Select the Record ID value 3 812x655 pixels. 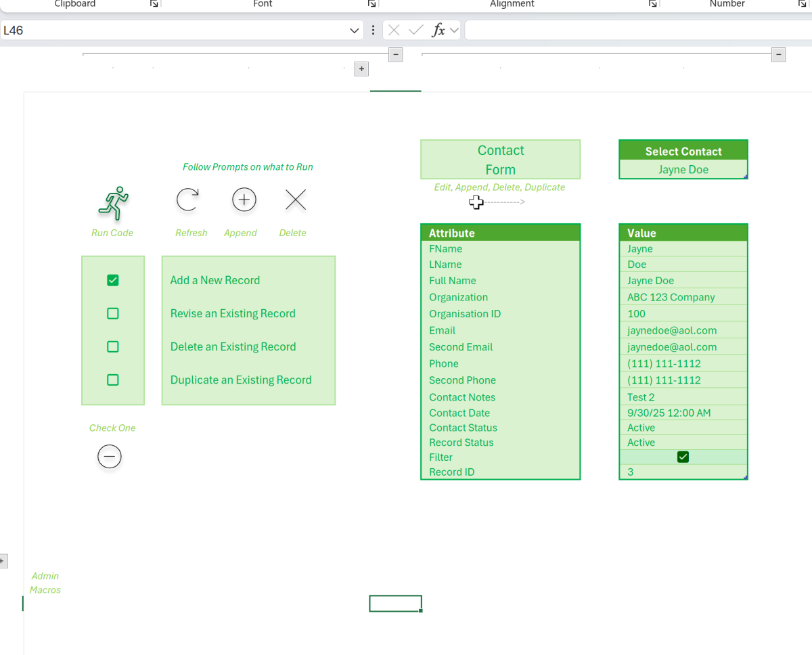click(683, 472)
